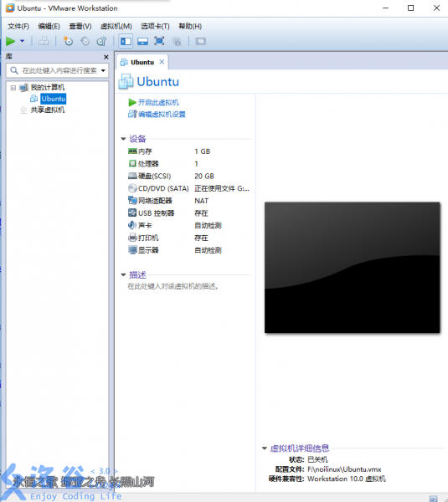Screen dimensions: 448x502
Task: Open the 虚拟机(M) menu
Action: click(116, 26)
